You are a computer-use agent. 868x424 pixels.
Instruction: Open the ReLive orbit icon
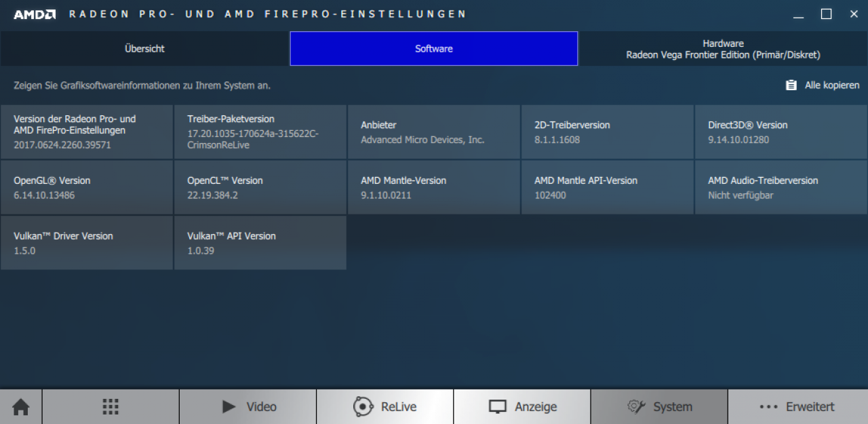point(363,406)
